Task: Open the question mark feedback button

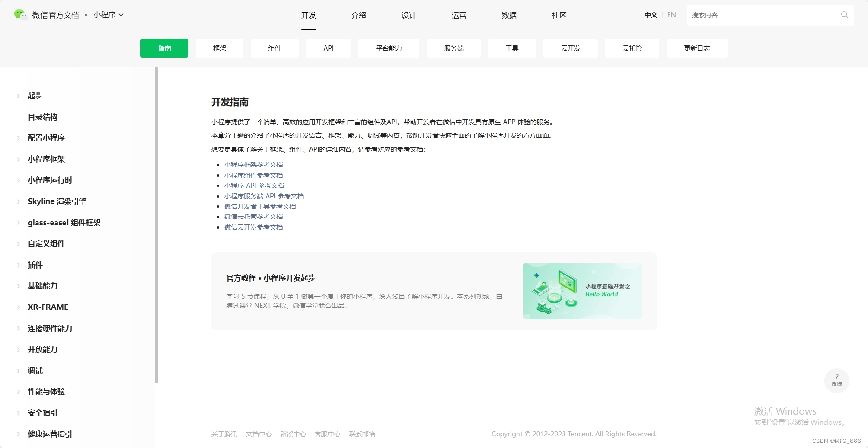Action: tap(836, 380)
